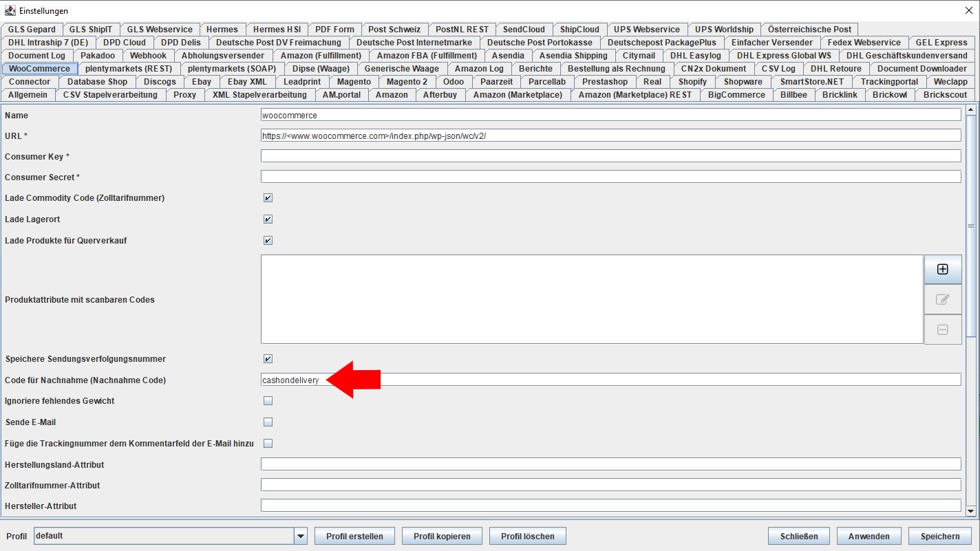Click the Einstellungen window app icon
This screenshot has height=551, width=980.
coord(10,10)
